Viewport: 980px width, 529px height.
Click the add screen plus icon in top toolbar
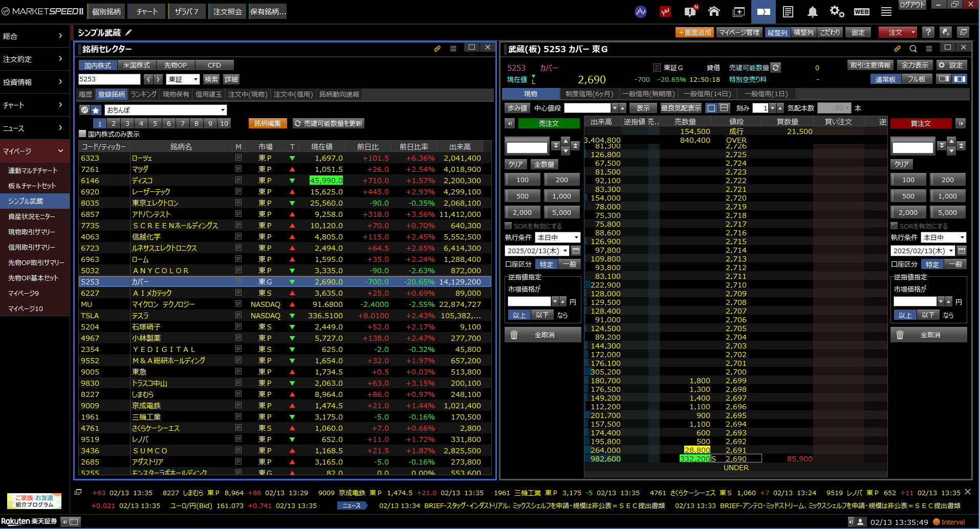coord(738,12)
